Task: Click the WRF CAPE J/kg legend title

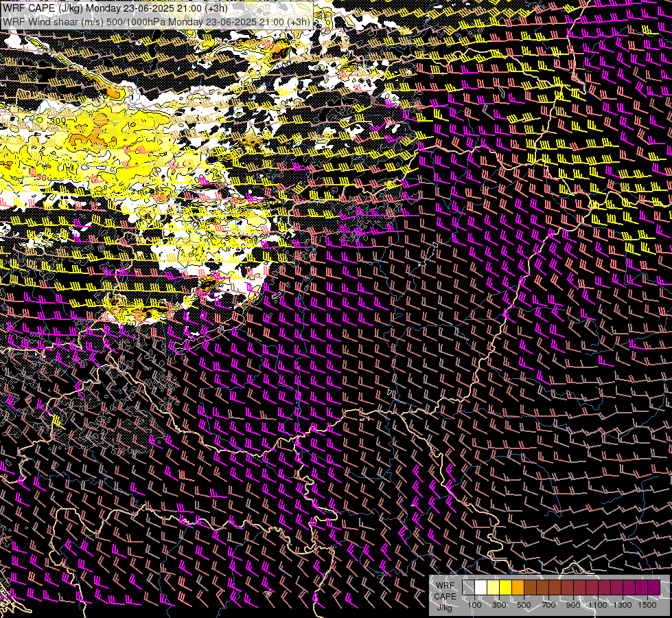Action: [445, 597]
